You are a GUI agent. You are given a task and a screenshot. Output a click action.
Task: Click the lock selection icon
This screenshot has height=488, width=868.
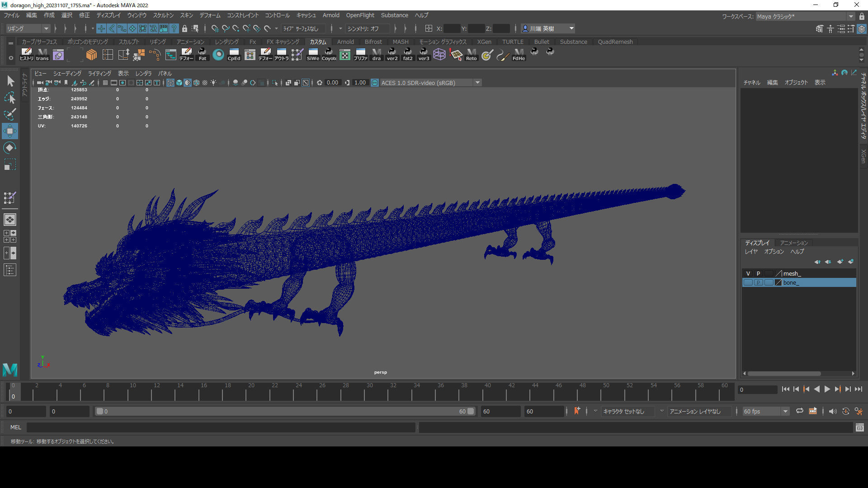(x=184, y=28)
